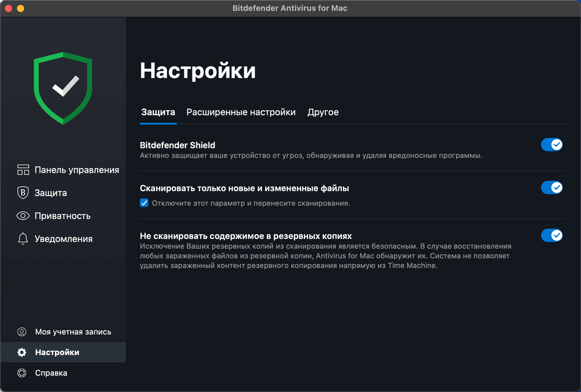The width and height of the screenshot is (581, 392).
Task: Select the Защита settings tab
Action: tap(158, 112)
